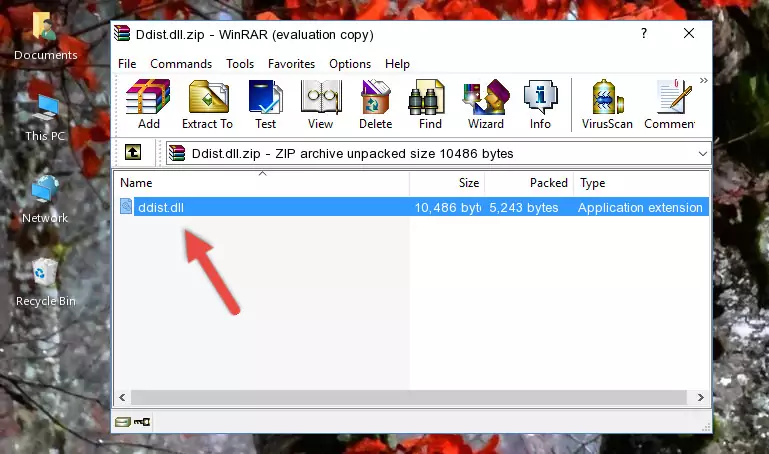Screen dimensions: 769x454
Task: Click the key icon in status bar
Action: (x=142, y=422)
